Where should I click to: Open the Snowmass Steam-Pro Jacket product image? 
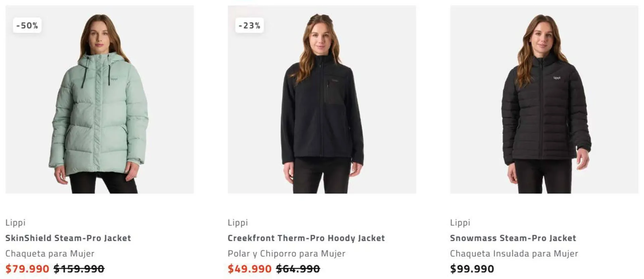click(544, 99)
